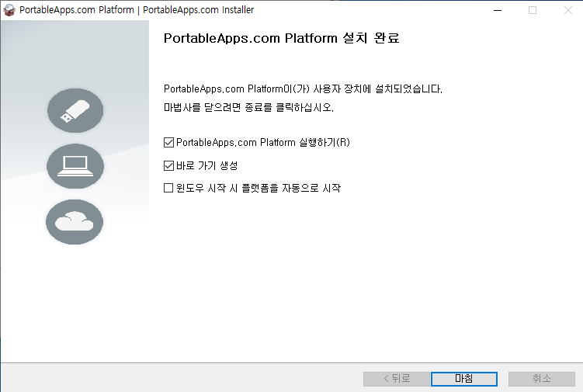Click the PortableApps installer title bar icon

point(9,10)
